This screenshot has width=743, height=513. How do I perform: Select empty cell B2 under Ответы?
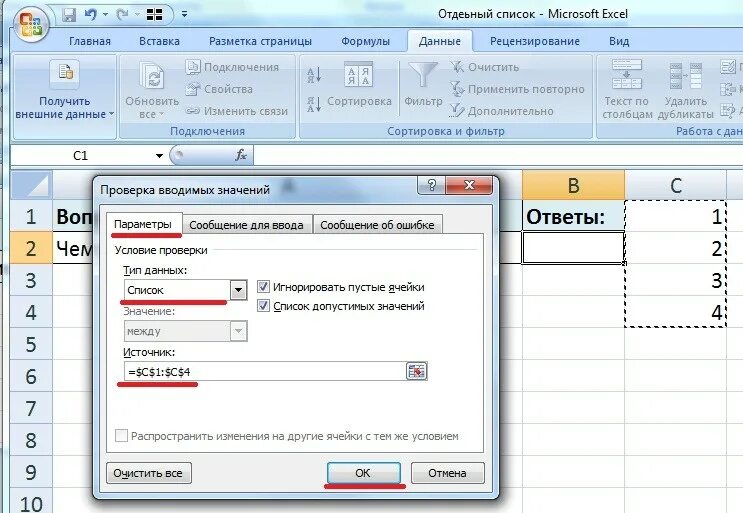pyautogui.click(x=573, y=248)
